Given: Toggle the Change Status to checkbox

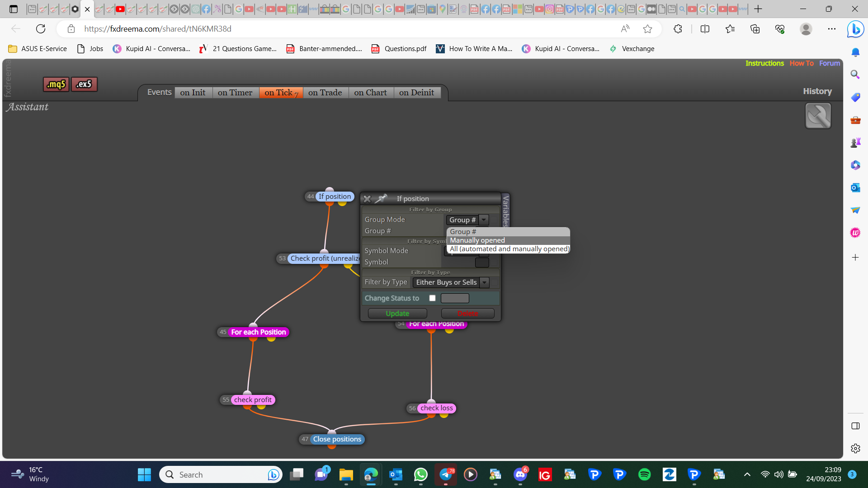Looking at the screenshot, I should click(x=432, y=298).
